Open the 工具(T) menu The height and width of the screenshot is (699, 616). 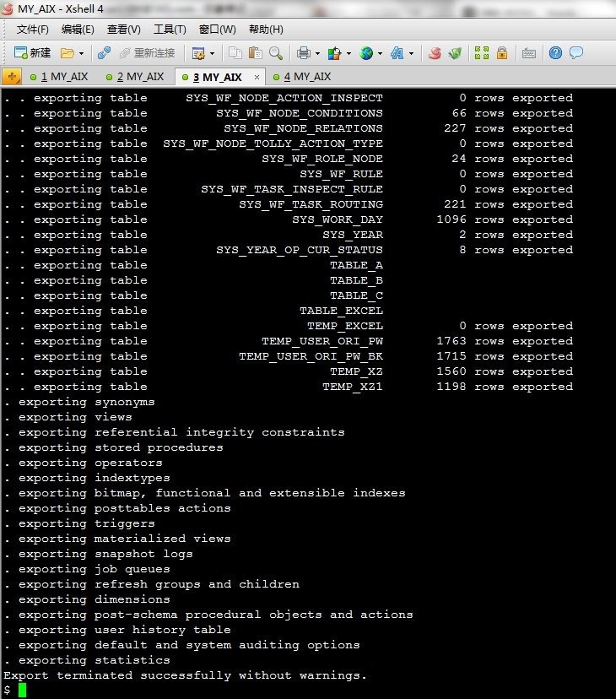[x=170, y=30]
